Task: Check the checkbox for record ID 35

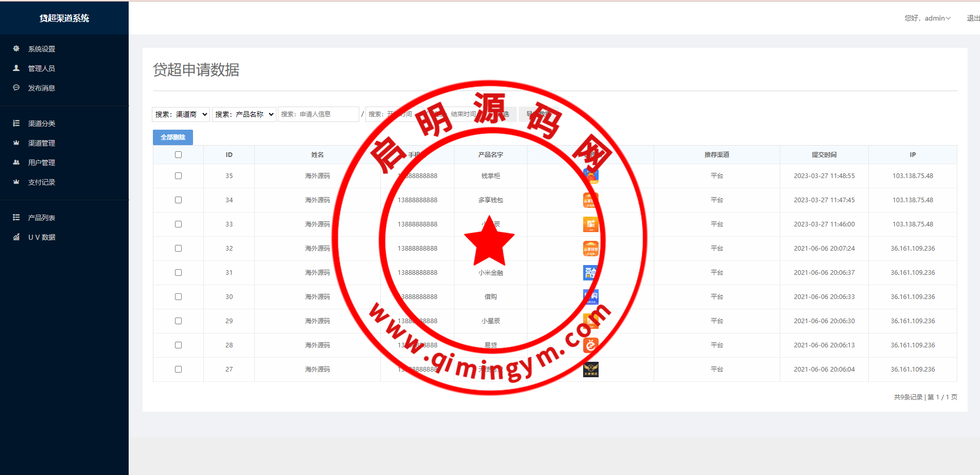Action: [178, 176]
